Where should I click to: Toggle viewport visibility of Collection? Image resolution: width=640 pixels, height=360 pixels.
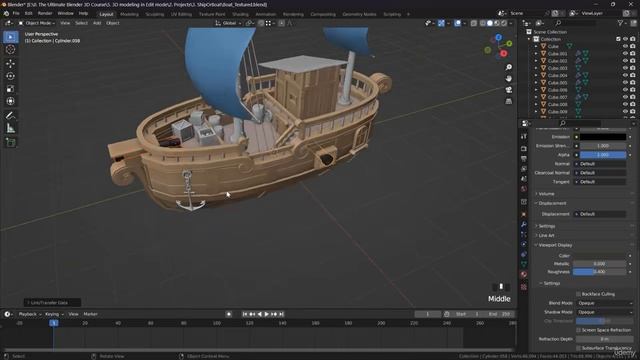click(625, 39)
